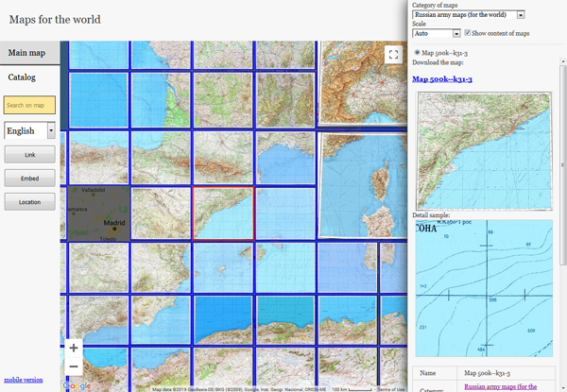Viewport: 567px width, 392px height.
Task: Toggle fullscreen map view
Action: click(x=394, y=55)
